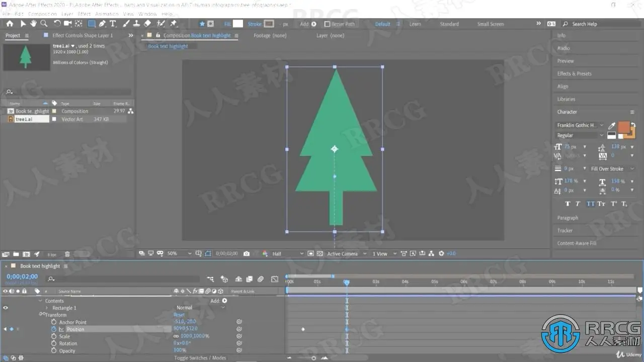Select the Brush tool
Screen dimensions: 644x362
126,24
